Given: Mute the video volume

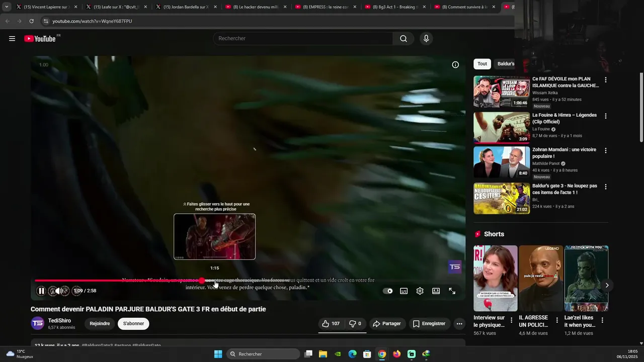Looking at the screenshot, I should click(59, 291).
